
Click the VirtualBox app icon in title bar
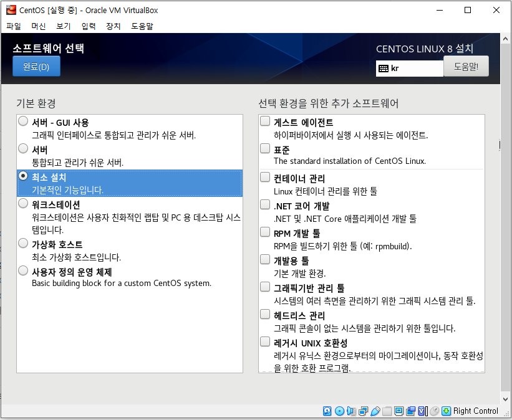click(x=11, y=10)
